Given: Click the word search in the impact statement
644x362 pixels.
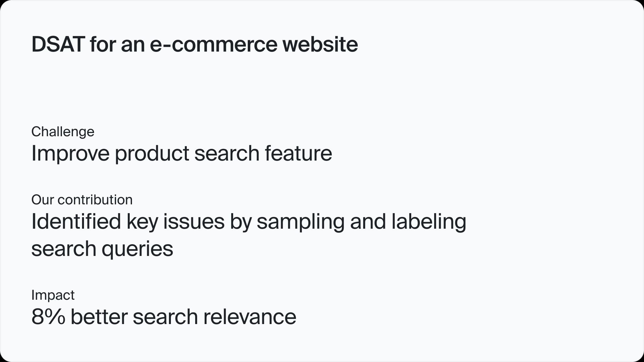Looking at the screenshot, I should point(165,317).
